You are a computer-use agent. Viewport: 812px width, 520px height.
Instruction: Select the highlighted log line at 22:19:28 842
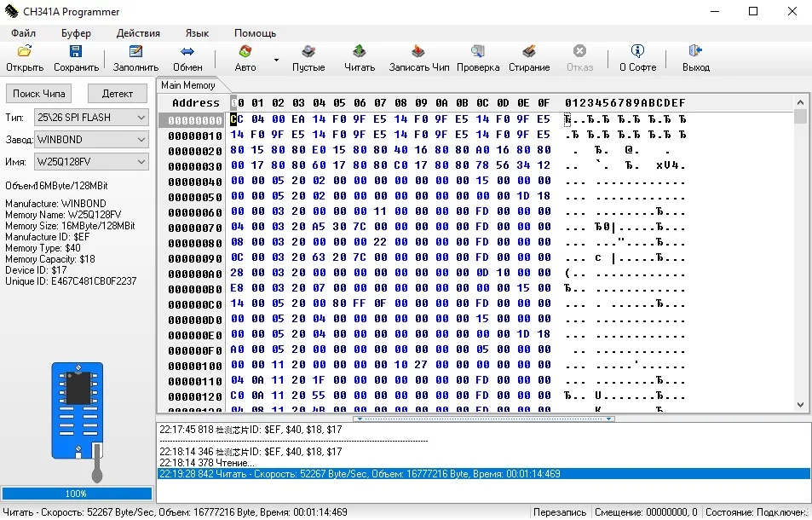(x=484, y=473)
